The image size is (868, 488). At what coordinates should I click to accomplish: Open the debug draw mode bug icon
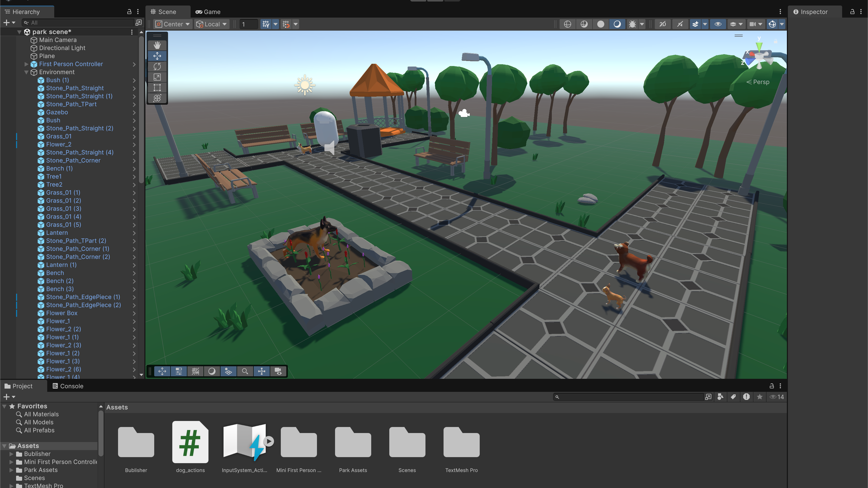(632, 24)
